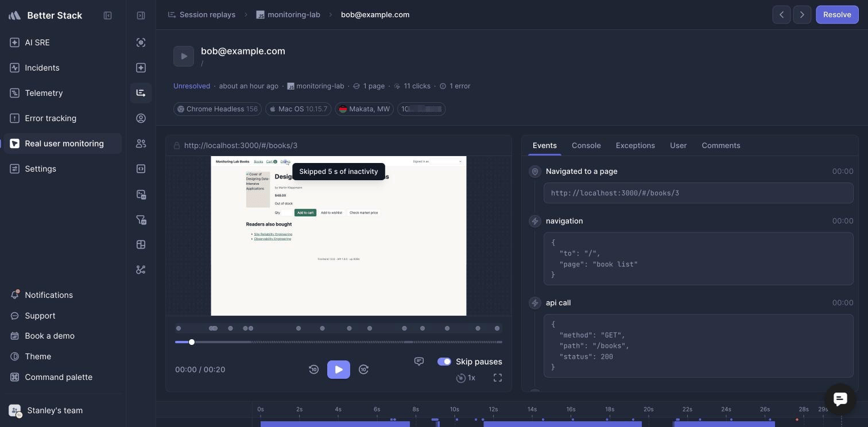The image size is (868, 427).
Task: Enter fullscreen replay mode
Action: coord(498,378)
